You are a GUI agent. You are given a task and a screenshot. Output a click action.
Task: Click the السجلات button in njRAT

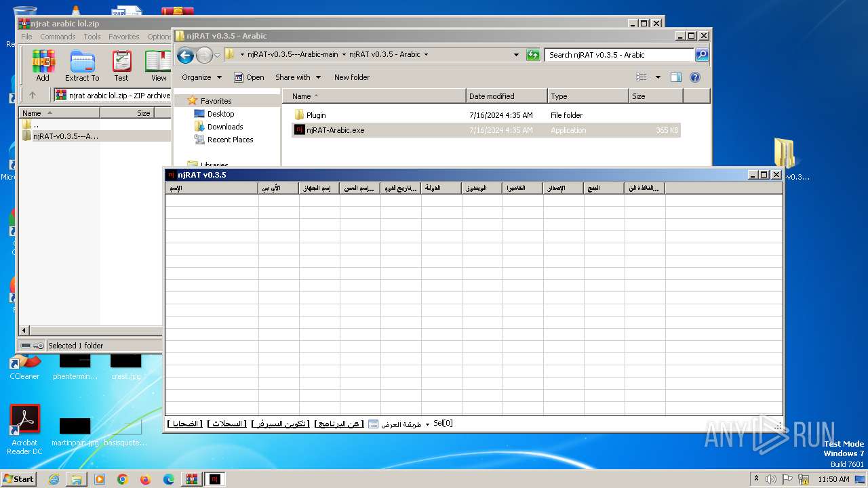(x=227, y=424)
